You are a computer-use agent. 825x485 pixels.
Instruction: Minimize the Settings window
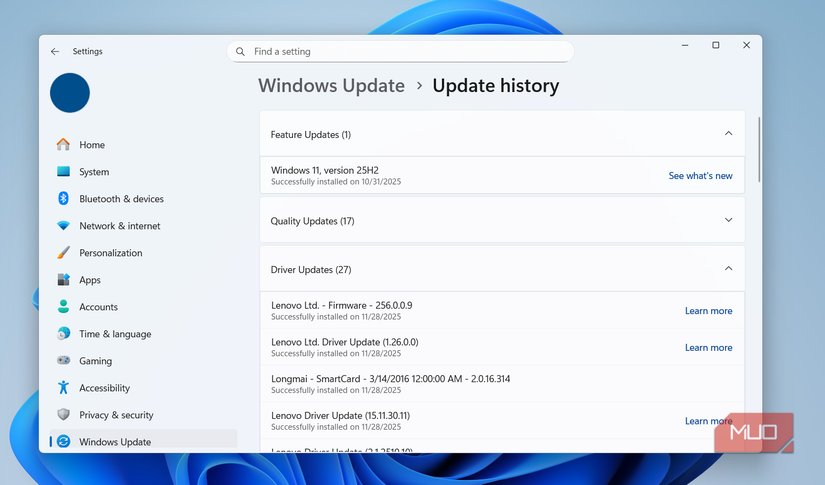click(685, 45)
